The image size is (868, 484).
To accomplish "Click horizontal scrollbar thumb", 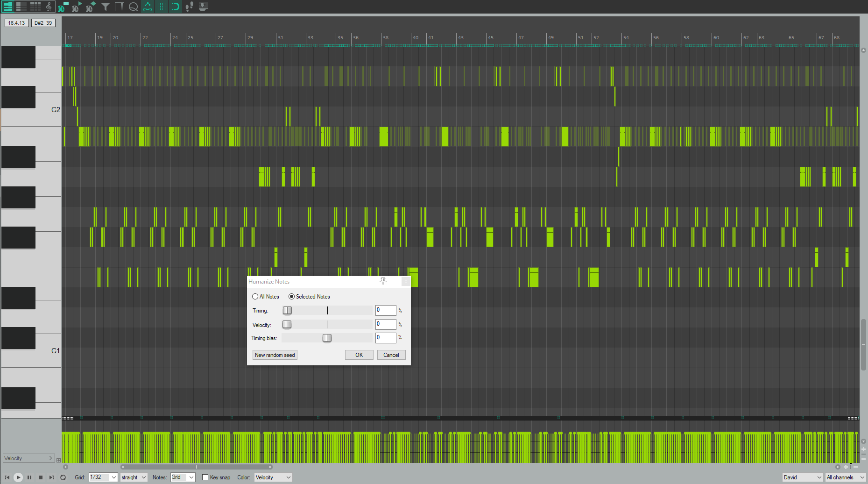I will click(x=197, y=467).
